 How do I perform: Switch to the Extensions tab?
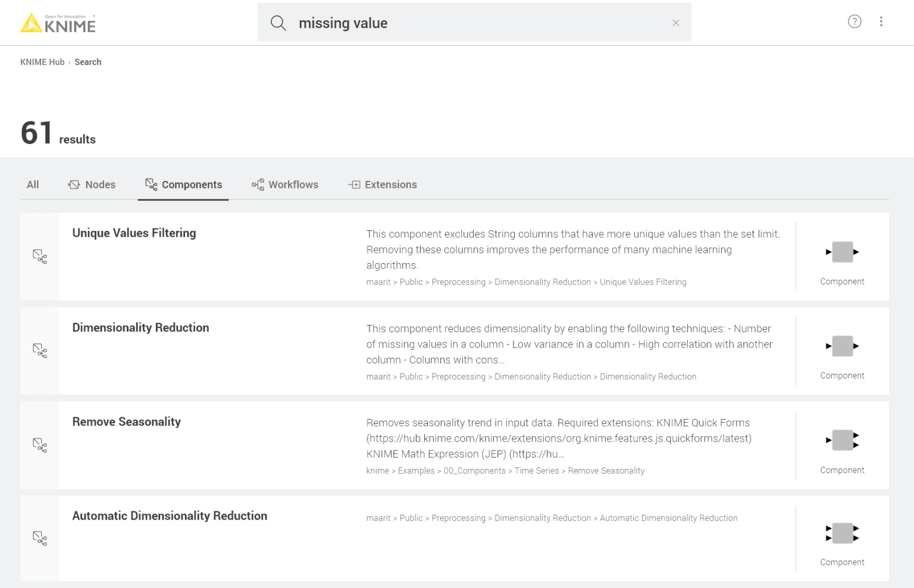tap(383, 184)
